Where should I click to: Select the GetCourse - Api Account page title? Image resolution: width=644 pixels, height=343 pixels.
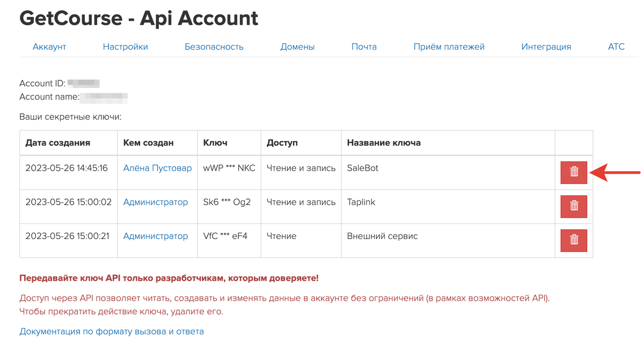pyautogui.click(x=138, y=18)
